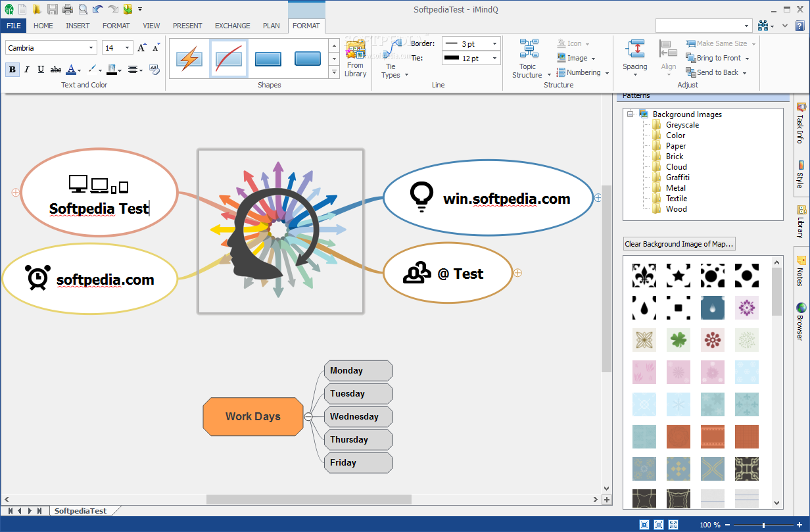Viewport: 810px width, 532px height.
Task: Expand the win.softpedia.com topic
Action: [x=598, y=197]
